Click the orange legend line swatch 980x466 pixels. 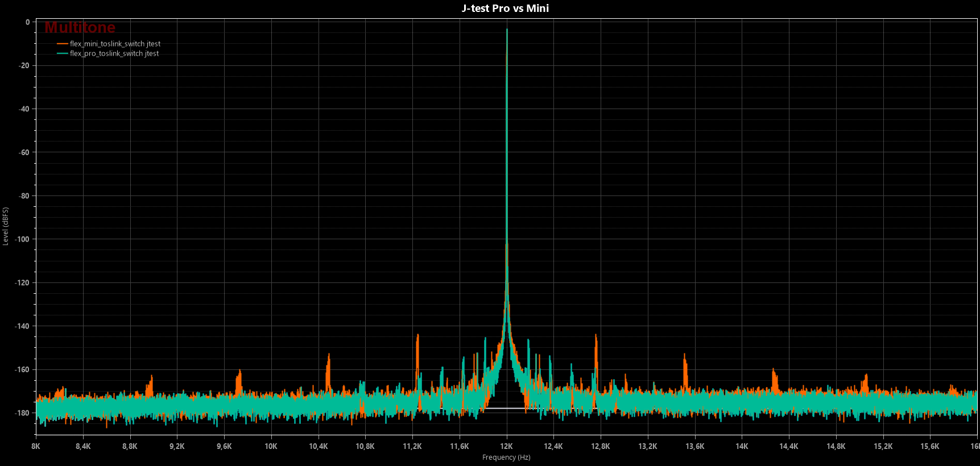pos(63,44)
